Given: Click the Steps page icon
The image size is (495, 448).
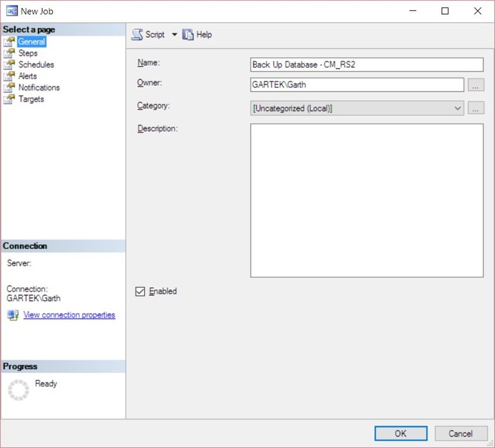Looking at the screenshot, I should (x=9, y=53).
